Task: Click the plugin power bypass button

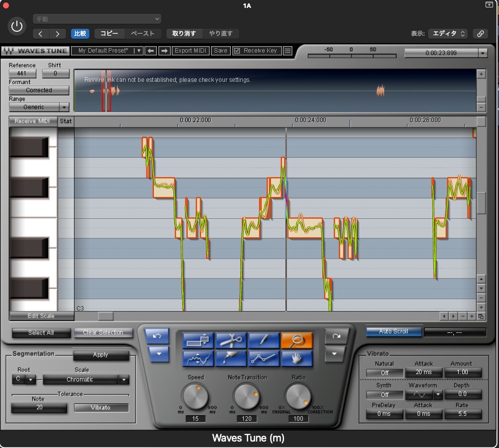Action: pos(17,26)
